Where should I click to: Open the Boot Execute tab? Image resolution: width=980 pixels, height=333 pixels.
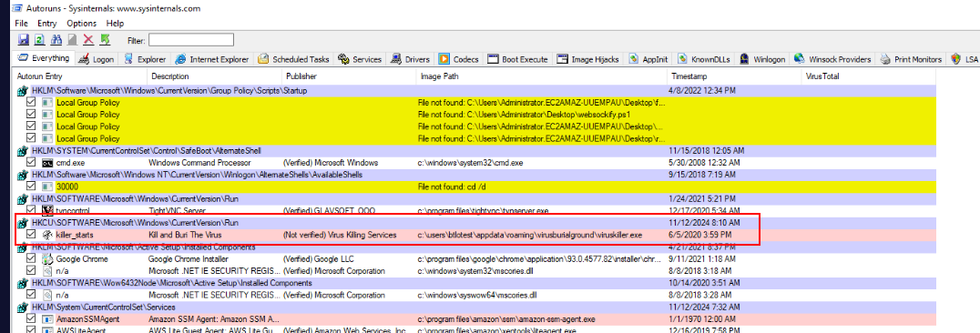tap(517, 59)
